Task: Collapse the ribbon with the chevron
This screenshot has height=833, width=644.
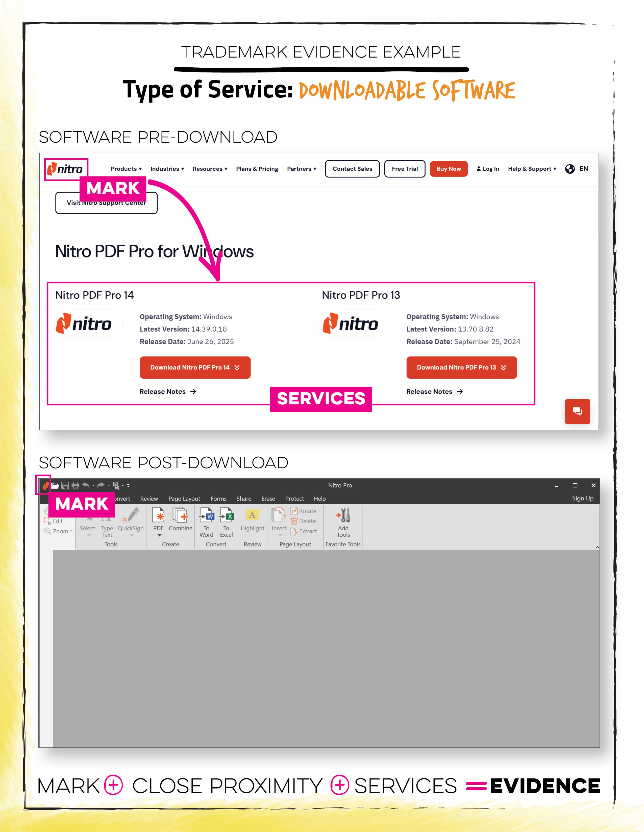Action: click(597, 547)
